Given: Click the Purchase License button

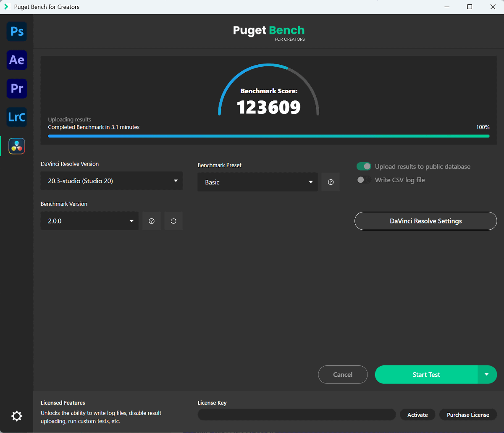Looking at the screenshot, I should click(468, 415).
